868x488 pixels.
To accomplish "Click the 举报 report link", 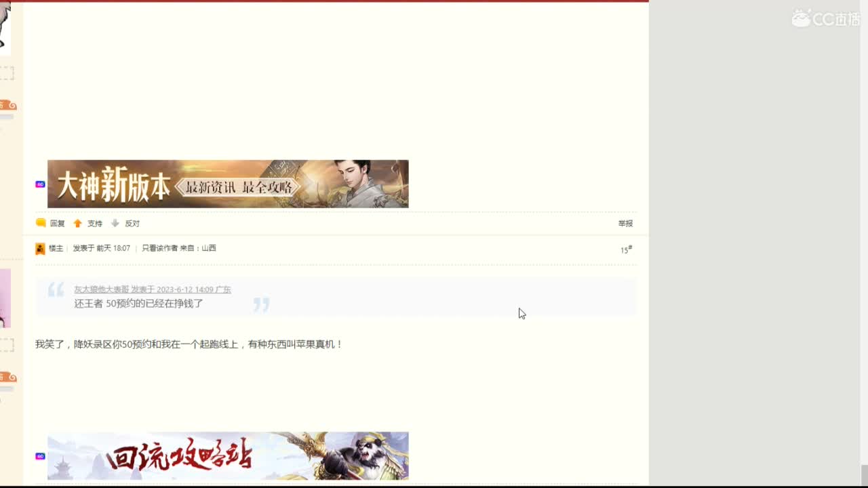I will pos(625,223).
